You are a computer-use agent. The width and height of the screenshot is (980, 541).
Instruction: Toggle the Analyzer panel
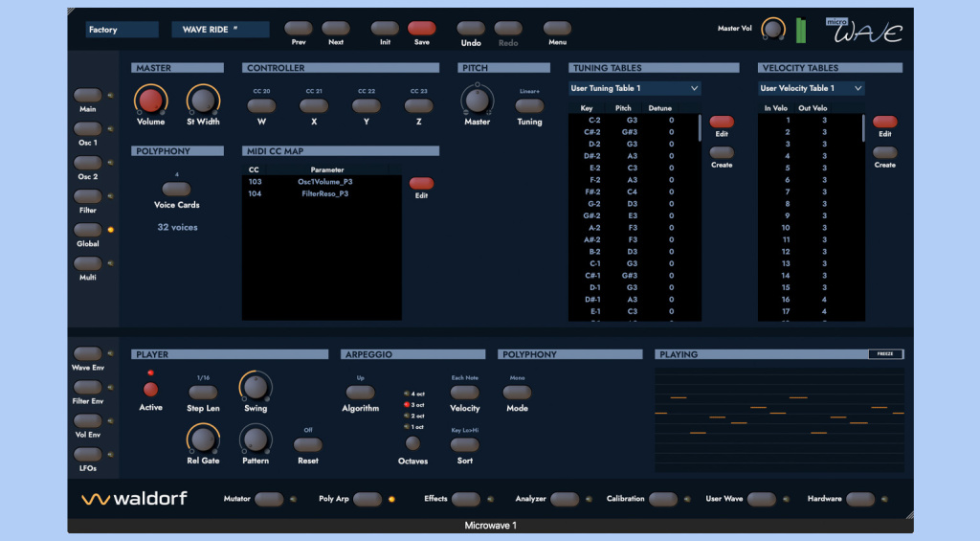tap(565, 499)
